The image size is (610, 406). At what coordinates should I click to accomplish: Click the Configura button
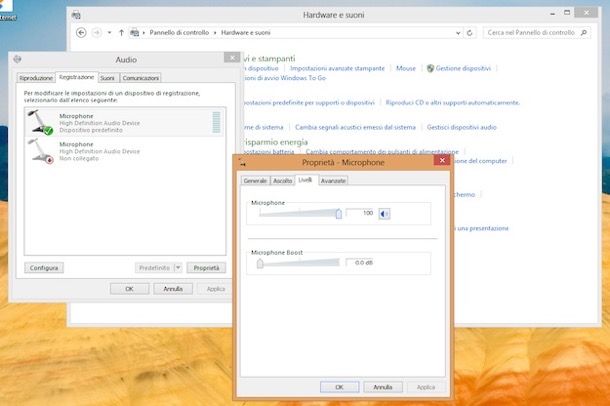tap(44, 268)
